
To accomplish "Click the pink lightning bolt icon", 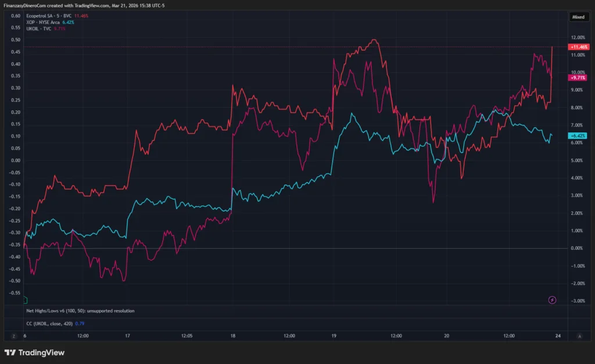I will point(552,300).
